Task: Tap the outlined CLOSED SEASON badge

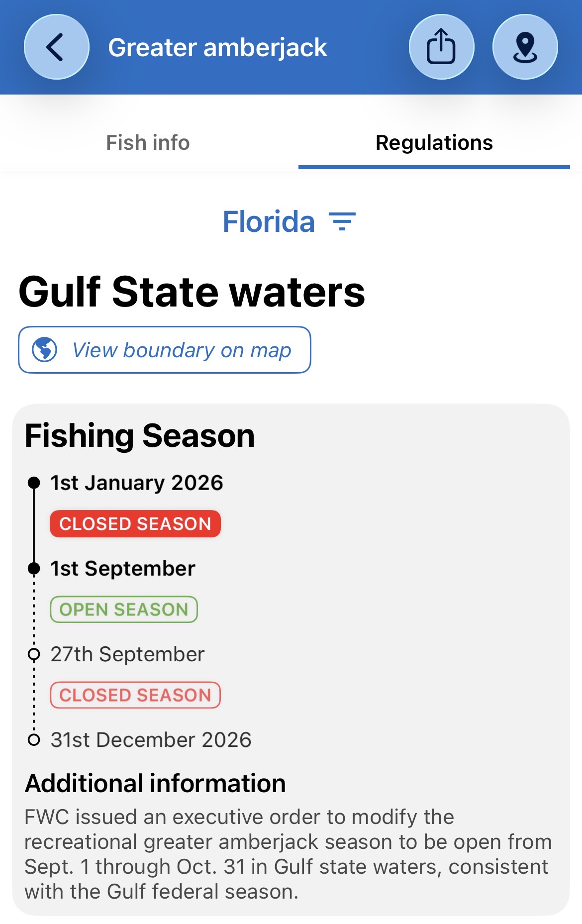Action: click(135, 695)
